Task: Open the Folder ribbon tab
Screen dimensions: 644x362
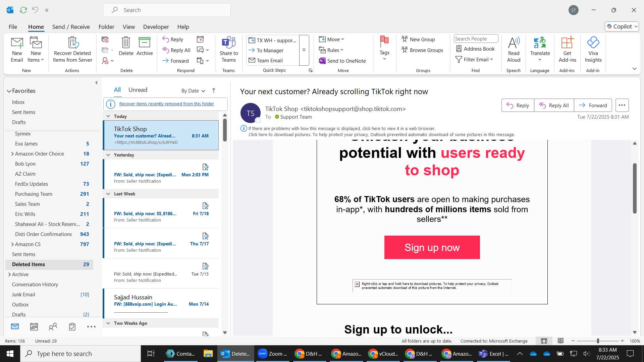Action: coord(106,27)
